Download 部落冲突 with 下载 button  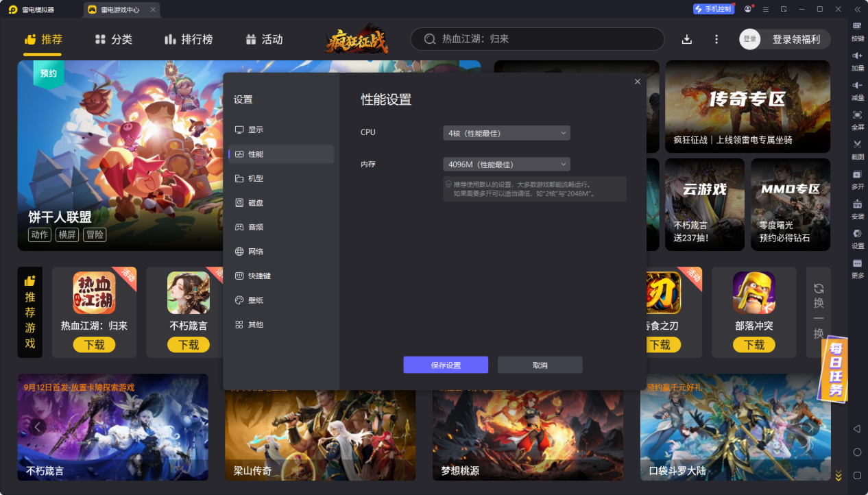pos(754,345)
